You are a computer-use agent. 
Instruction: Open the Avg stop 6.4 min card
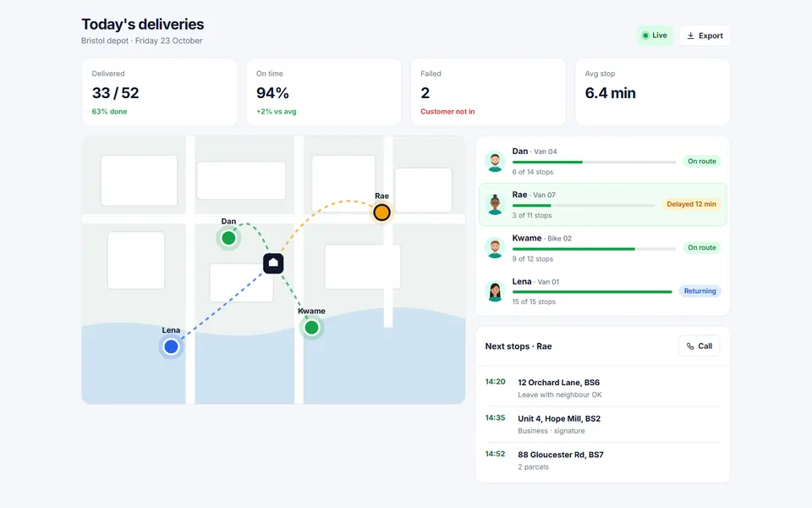tap(652, 91)
